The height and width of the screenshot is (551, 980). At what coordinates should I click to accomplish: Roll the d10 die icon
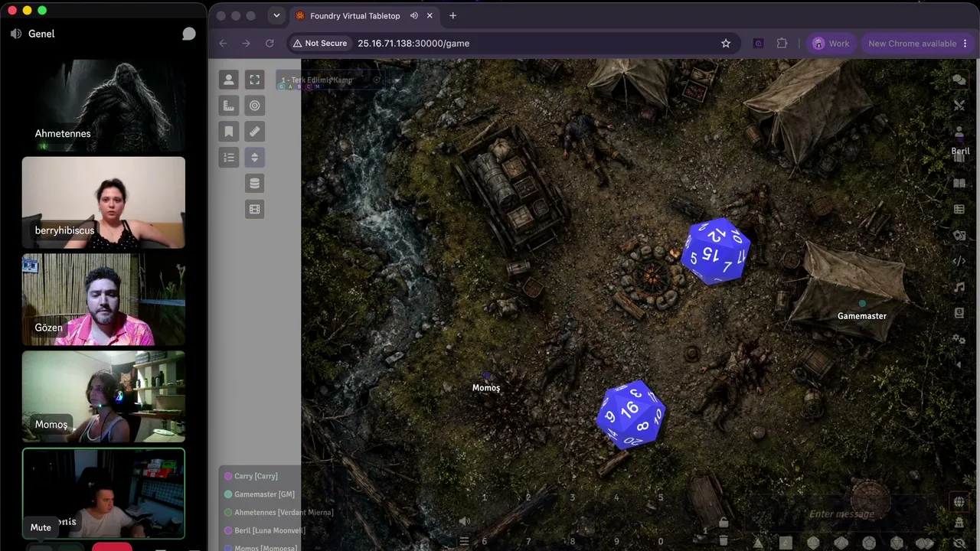click(x=841, y=543)
